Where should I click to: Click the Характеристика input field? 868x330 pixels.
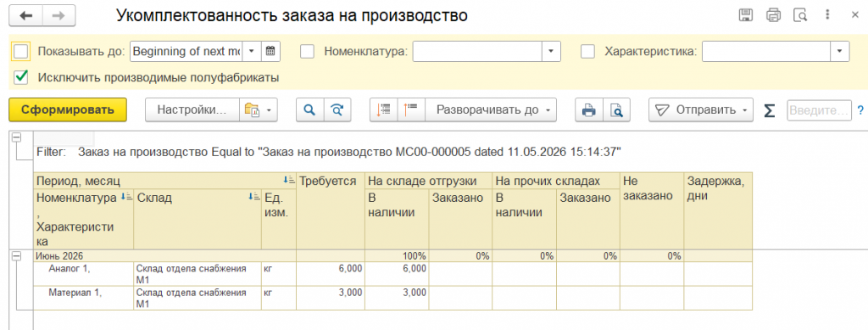tap(766, 52)
